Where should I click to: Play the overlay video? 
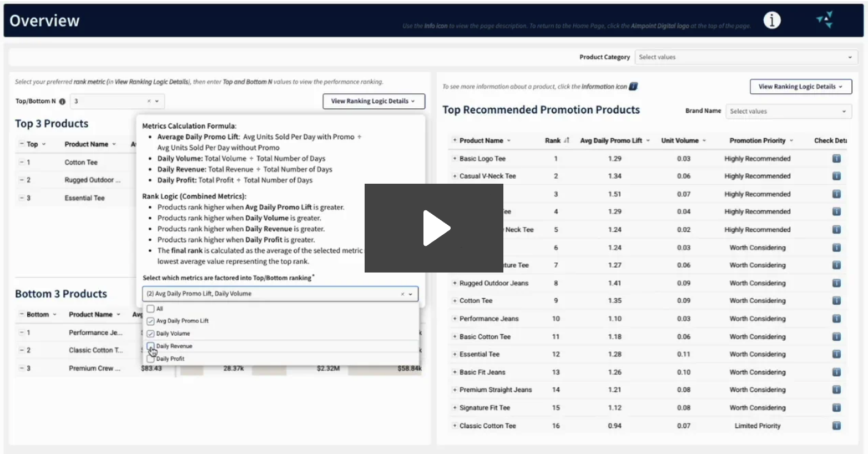coord(436,228)
